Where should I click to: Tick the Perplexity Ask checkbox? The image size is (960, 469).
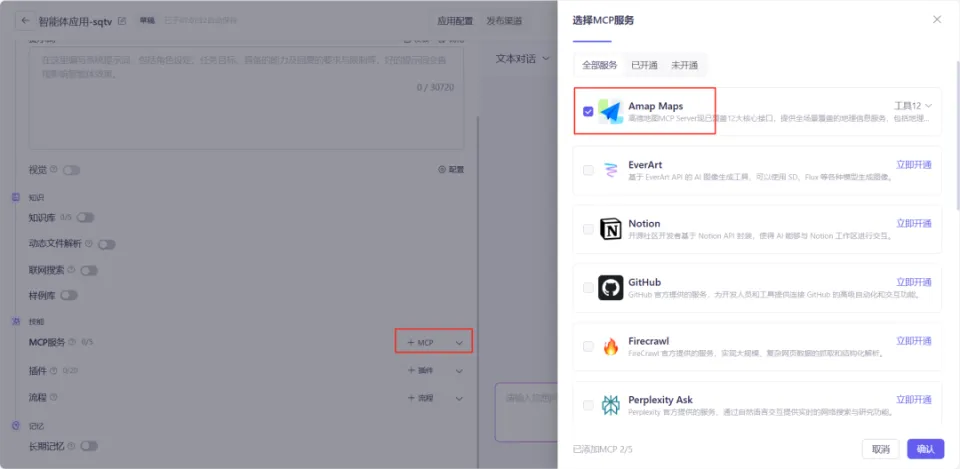point(588,405)
